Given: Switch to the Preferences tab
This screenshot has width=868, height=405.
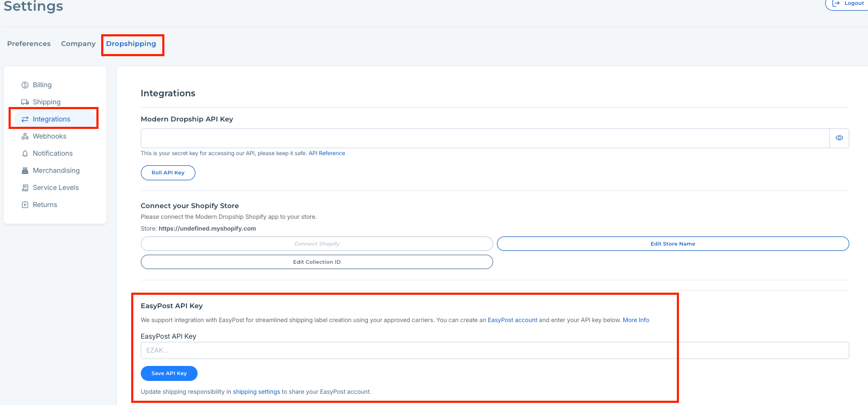Looking at the screenshot, I should [x=29, y=44].
